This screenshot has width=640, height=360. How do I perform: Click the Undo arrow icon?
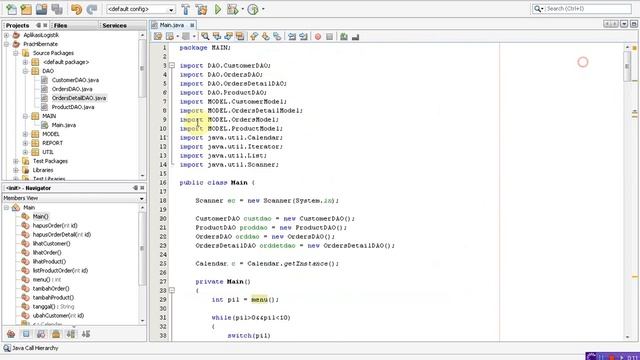tap(76, 9)
